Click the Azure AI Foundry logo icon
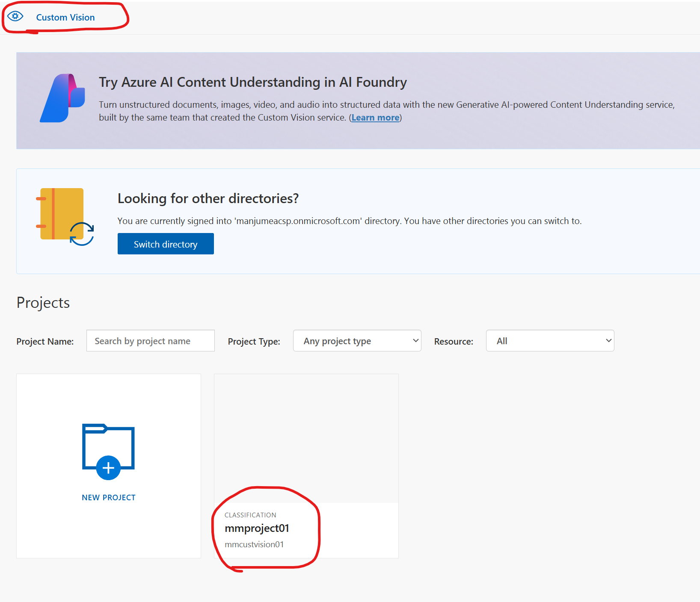 click(62, 98)
